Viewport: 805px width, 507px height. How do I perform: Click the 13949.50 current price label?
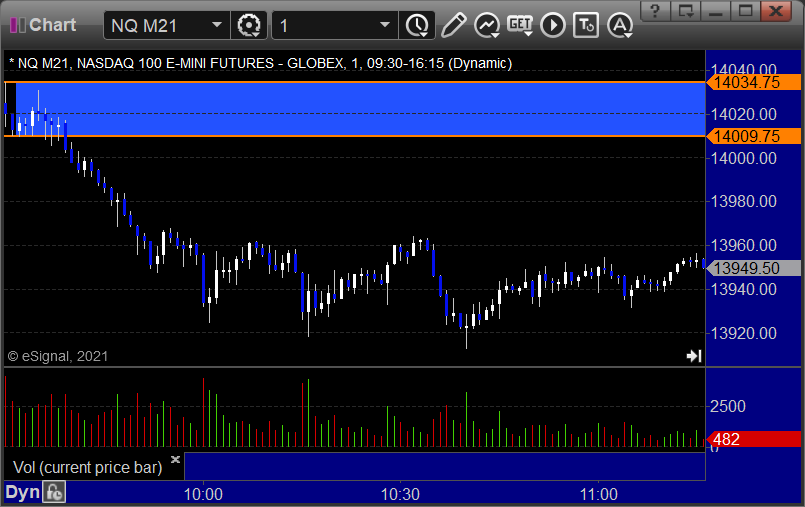[x=754, y=268]
